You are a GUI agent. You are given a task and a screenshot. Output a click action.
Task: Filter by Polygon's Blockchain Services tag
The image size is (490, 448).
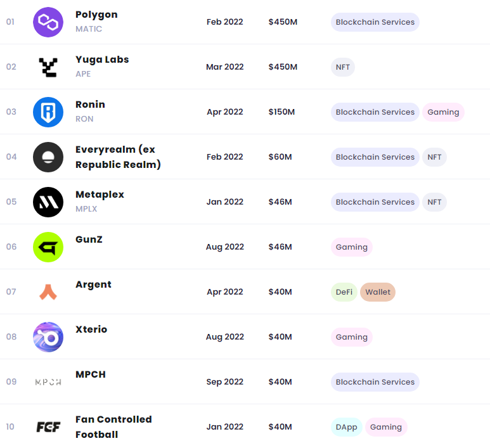[x=375, y=22]
